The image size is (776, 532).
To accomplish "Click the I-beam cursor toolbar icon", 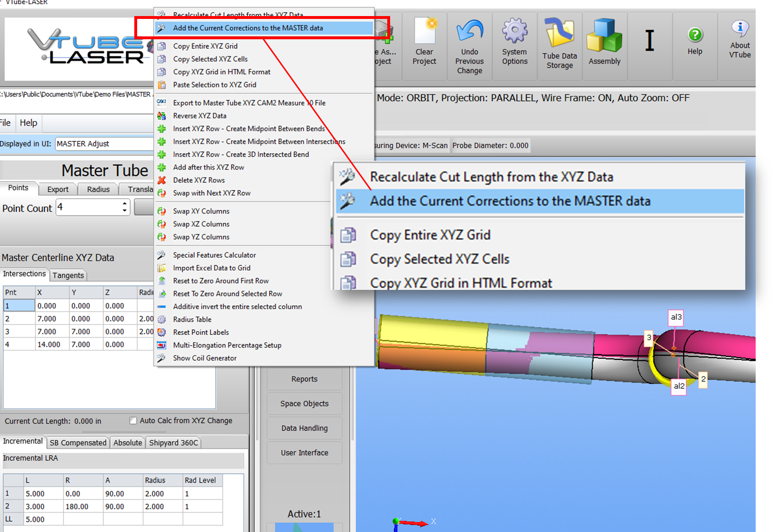I will coord(650,40).
